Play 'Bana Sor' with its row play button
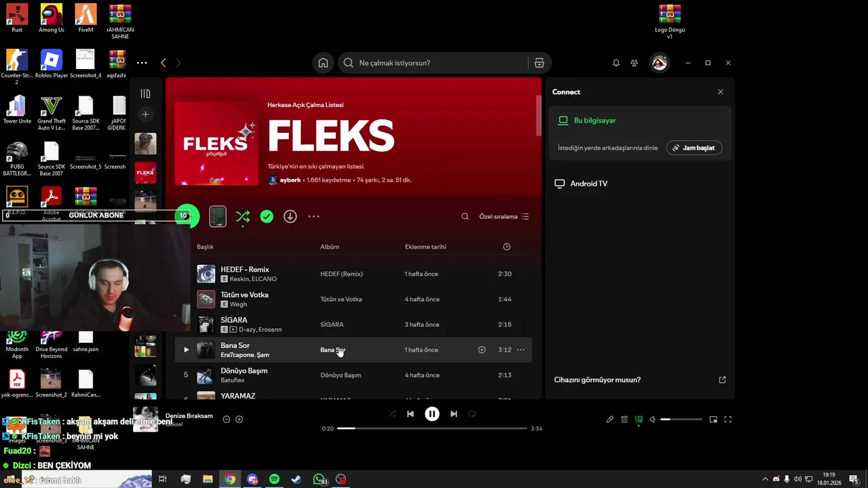Screen dimensions: 868x488 pyautogui.click(x=186, y=350)
